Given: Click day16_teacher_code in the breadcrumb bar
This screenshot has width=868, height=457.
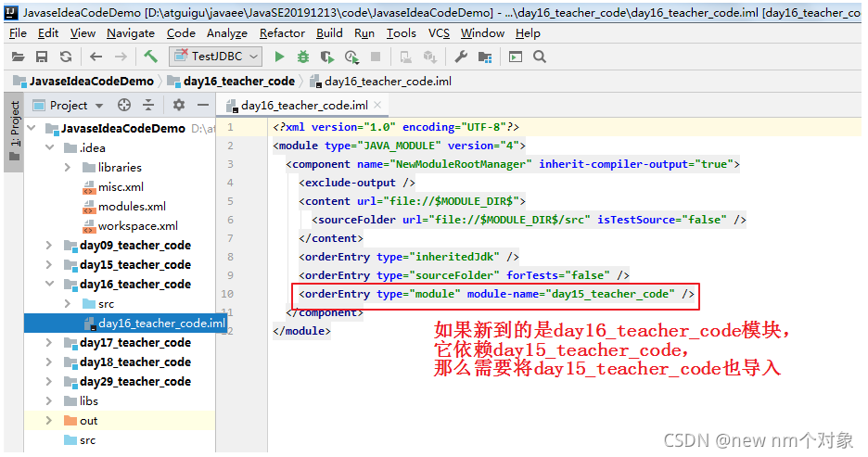Looking at the screenshot, I should coord(232,82).
